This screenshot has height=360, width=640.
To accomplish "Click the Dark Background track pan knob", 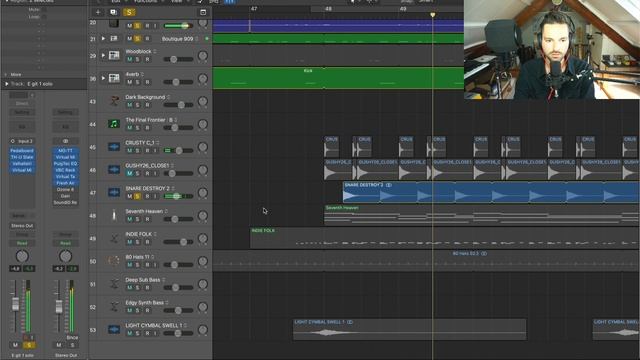I will pos(203,101).
